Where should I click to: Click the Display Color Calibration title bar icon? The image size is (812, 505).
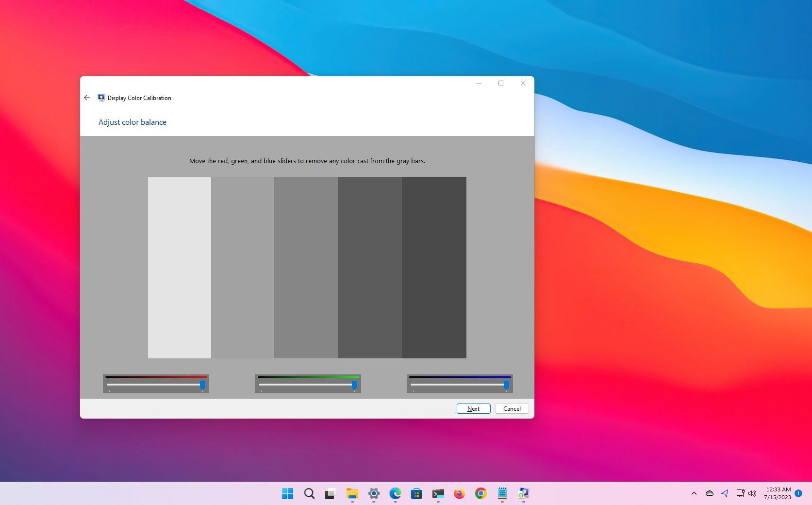101,98
